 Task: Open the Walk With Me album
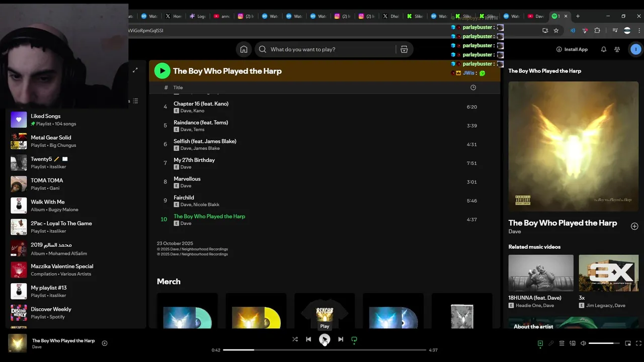[75, 206]
